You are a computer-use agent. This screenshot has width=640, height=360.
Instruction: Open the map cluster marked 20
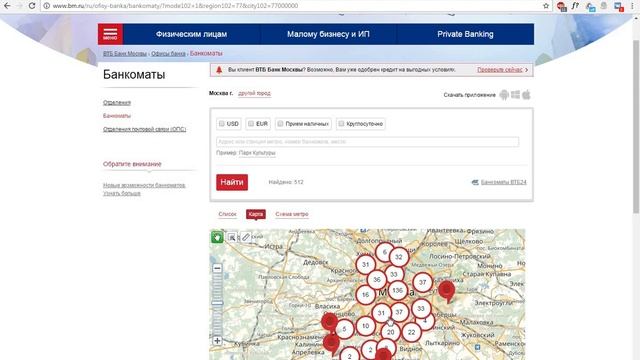[390, 332]
